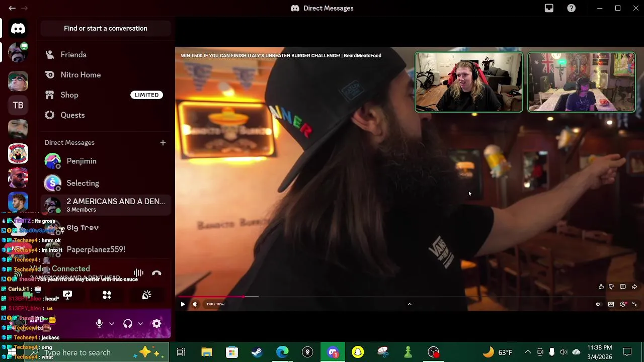Open Discord Help question mark icon

point(571,8)
